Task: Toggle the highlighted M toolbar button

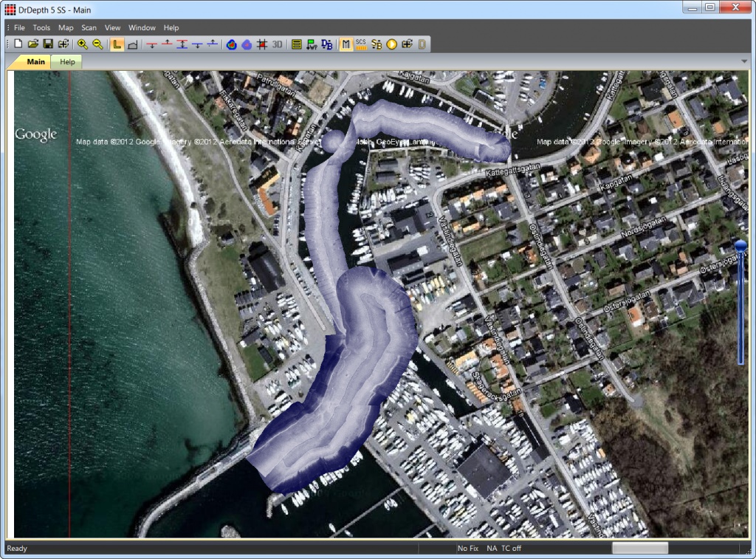Action: 346,44
